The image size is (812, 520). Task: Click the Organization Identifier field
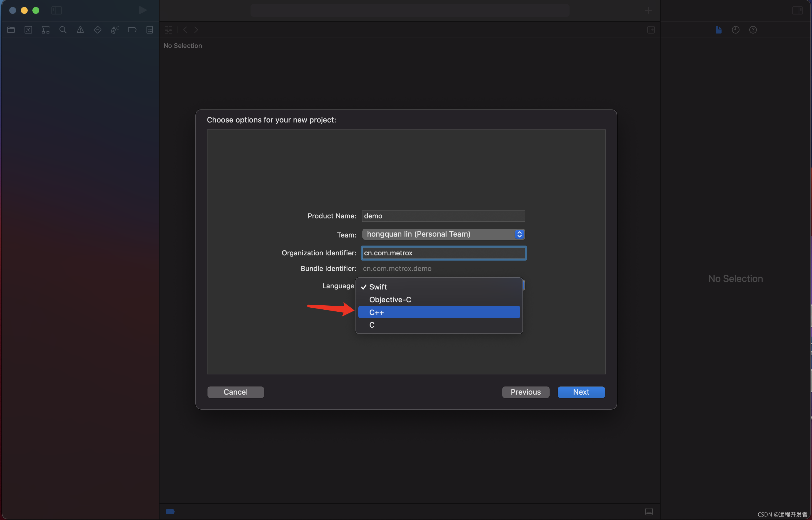(444, 253)
